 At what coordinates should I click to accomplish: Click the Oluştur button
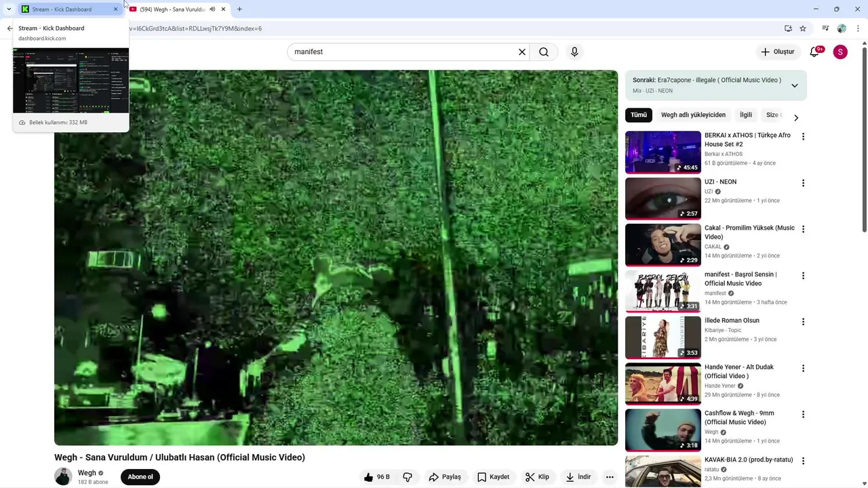click(777, 52)
